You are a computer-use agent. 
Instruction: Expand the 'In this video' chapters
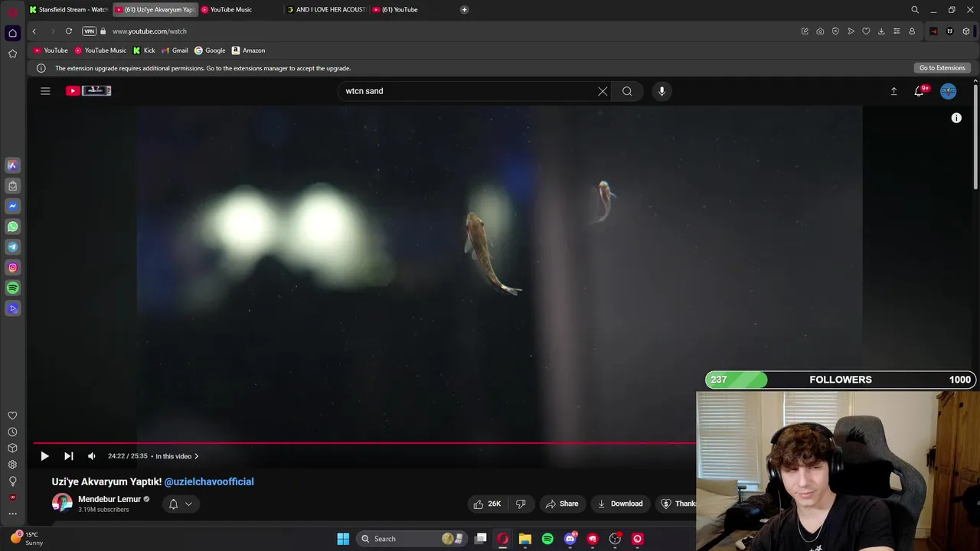(x=177, y=456)
